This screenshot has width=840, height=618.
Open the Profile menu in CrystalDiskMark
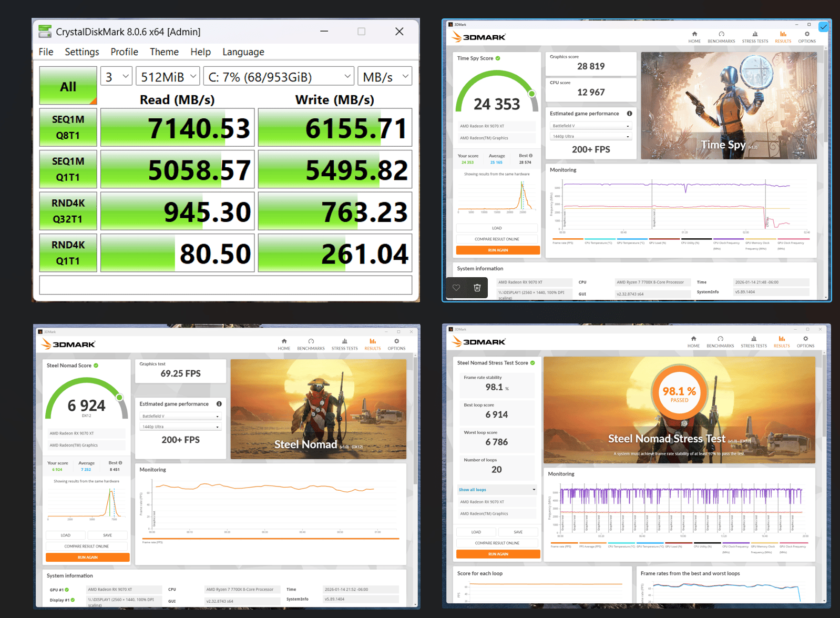(x=124, y=52)
